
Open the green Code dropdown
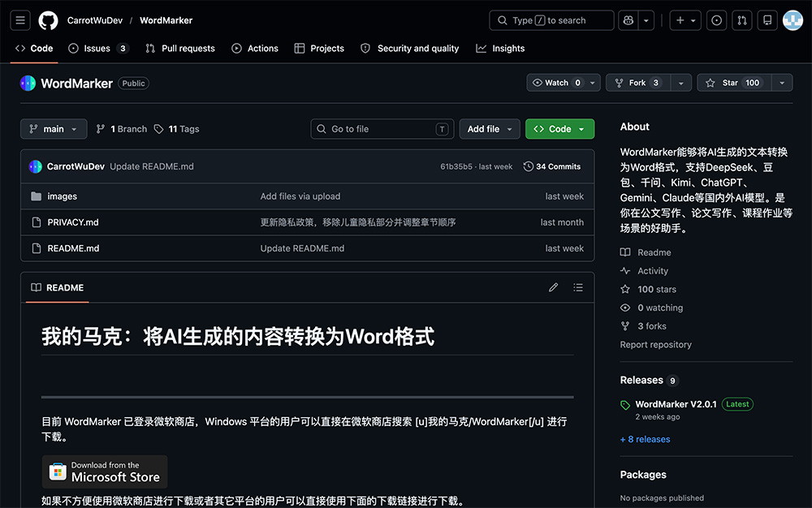(x=559, y=129)
